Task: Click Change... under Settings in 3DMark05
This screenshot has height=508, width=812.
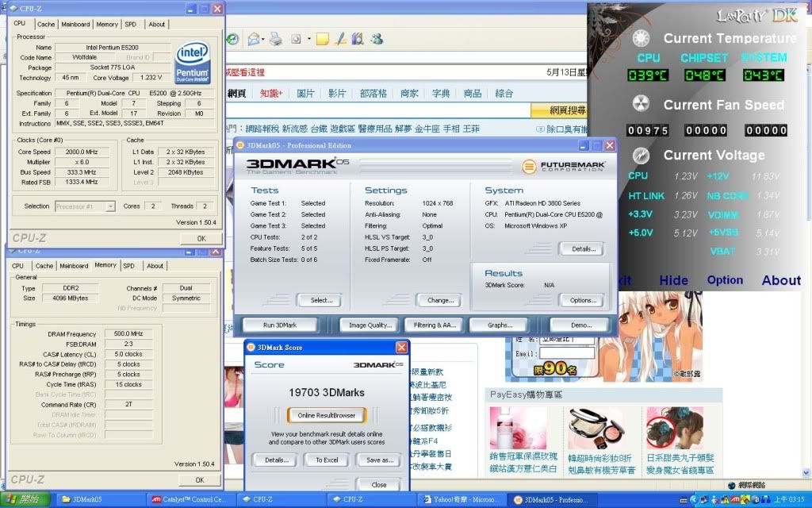Action: click(440, 300)
